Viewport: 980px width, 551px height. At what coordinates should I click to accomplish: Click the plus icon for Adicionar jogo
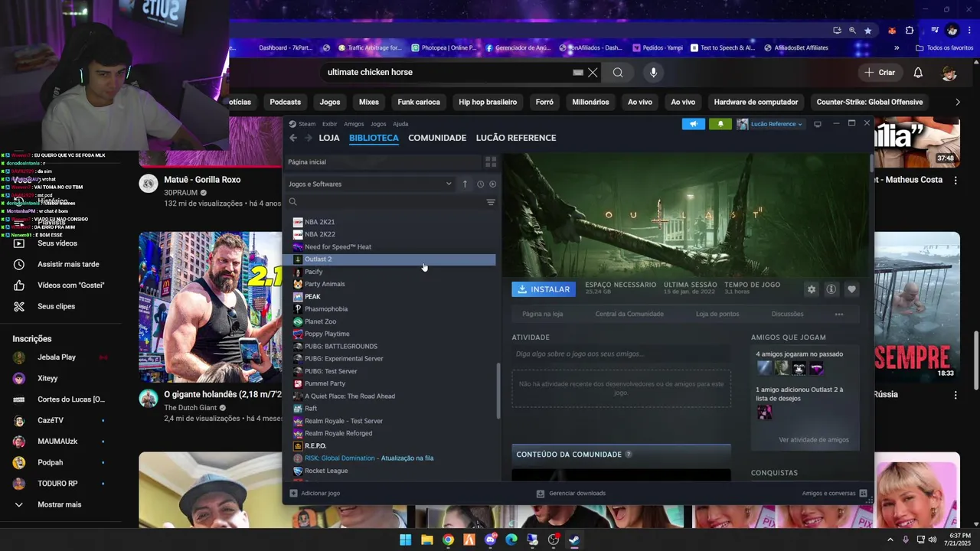coord(293,494)
